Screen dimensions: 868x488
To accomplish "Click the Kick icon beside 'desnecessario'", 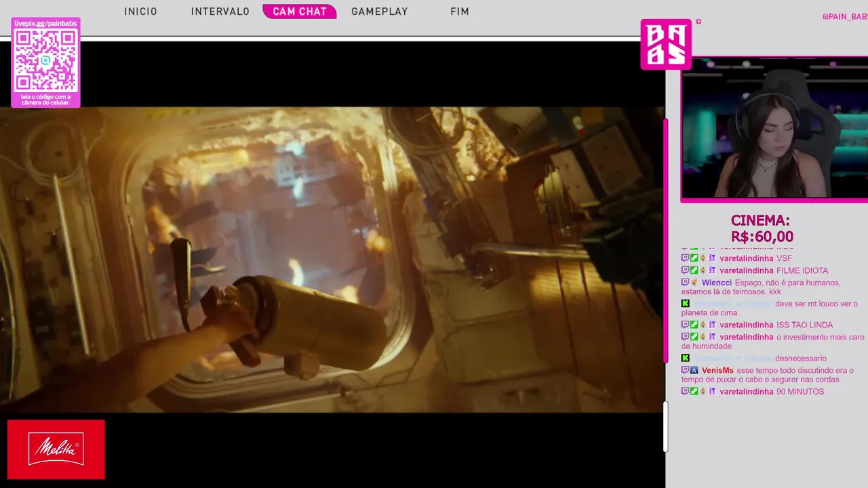I will 686,358.
